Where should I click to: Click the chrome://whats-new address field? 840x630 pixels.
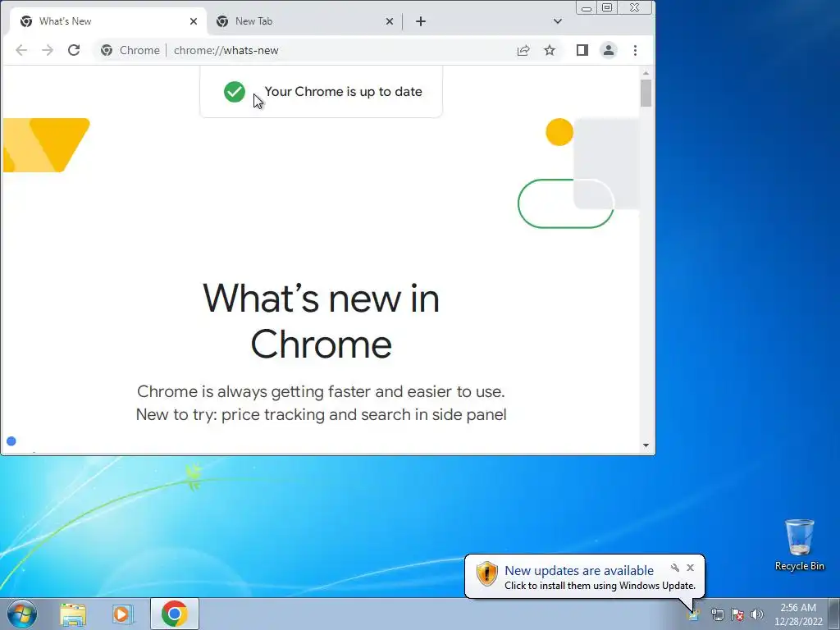pyautogui.click(x=226, y=50)
